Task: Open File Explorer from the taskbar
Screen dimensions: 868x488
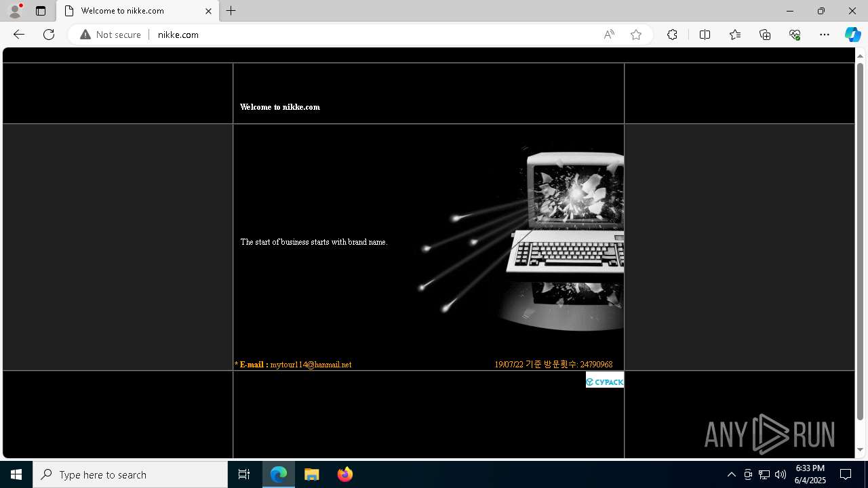Action: [312, 474]
